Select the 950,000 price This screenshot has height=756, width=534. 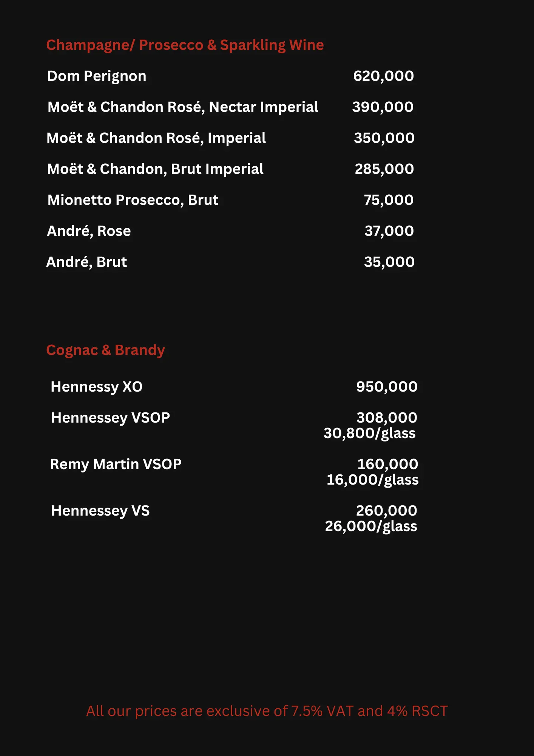tap(387, 387)
